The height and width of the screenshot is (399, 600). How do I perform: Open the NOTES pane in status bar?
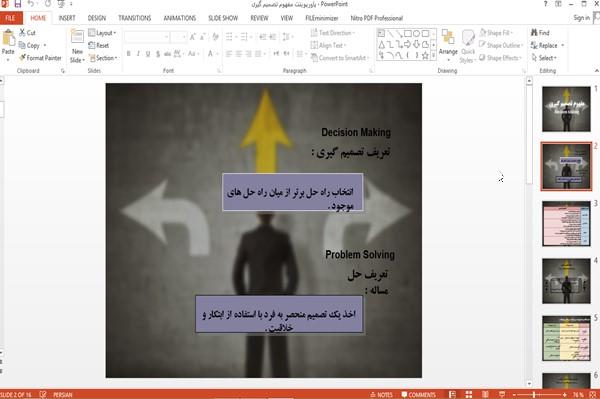pyautogui.click(x=382, y=395)
